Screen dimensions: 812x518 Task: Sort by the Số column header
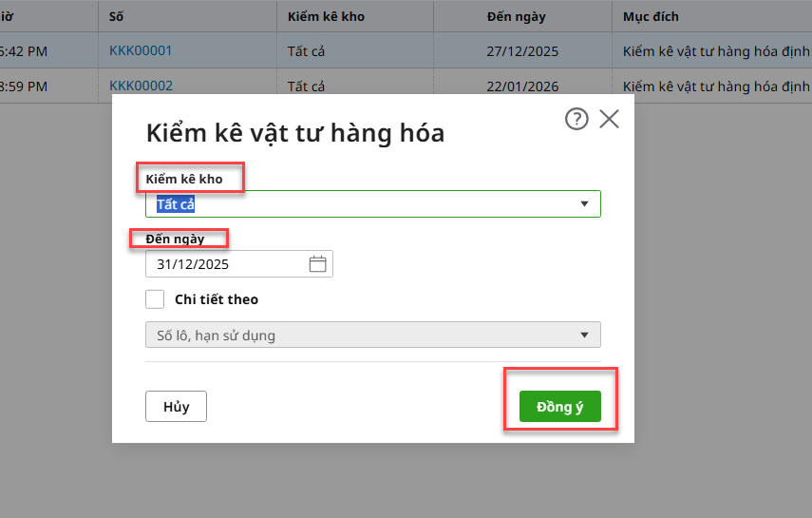click(x=117, y=17)
